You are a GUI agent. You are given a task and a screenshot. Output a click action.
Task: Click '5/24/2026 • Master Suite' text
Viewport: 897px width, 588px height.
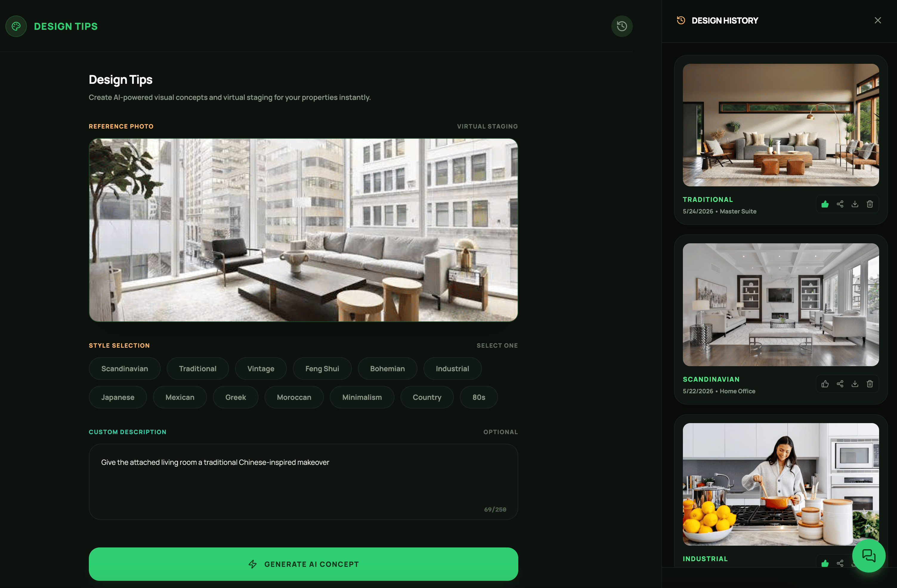click(x=719, y=211)
